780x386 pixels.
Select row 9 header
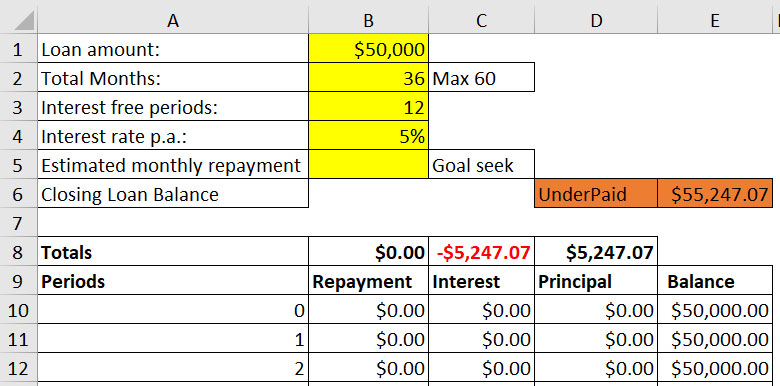18,280
